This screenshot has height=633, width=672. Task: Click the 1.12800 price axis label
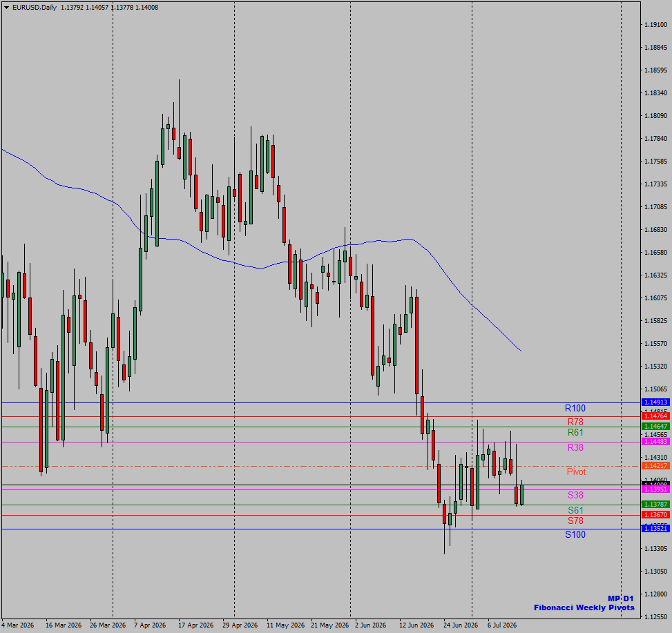(x=655, y=594)
